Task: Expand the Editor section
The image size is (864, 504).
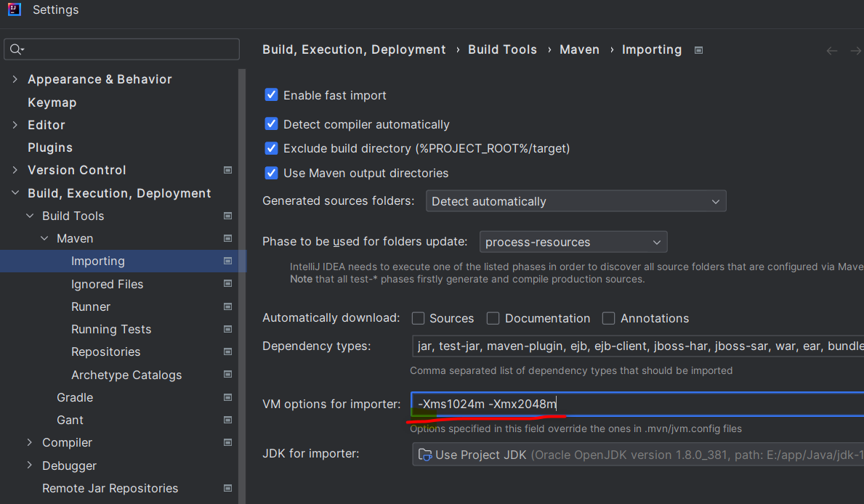Action: click(15, 125)
